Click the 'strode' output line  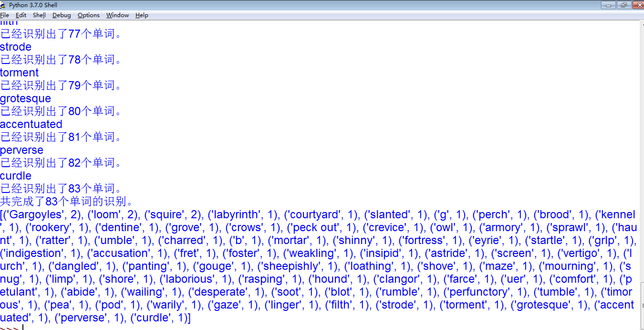pyautogui.click(x=16, y=47)
